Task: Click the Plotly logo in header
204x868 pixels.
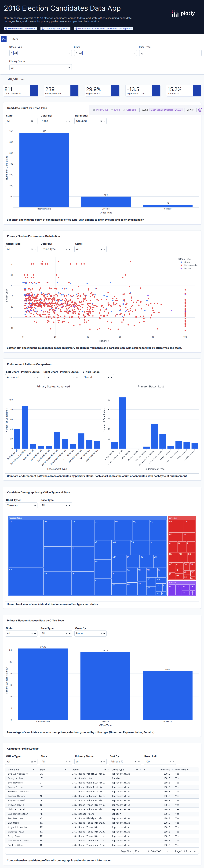Action: pyautogui.click(x=183, y=14)
